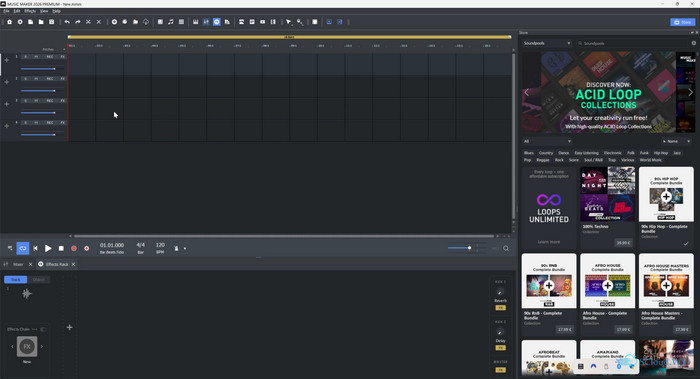The height and width of the screenshot is (379, 700).
Task: Filter Store by Electronic genre
Action: click(x=612, y=153)
